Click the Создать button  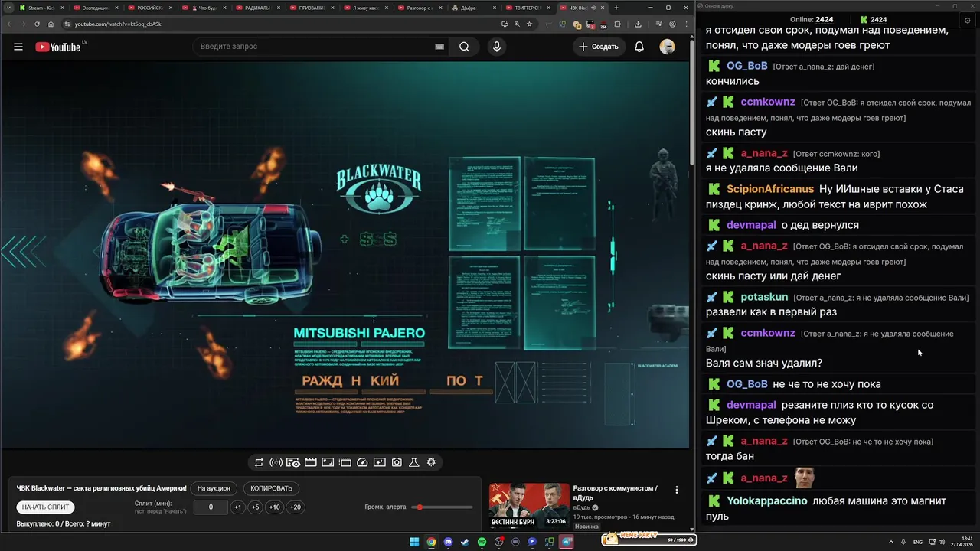pyautogui.click(x=598, y=47)
